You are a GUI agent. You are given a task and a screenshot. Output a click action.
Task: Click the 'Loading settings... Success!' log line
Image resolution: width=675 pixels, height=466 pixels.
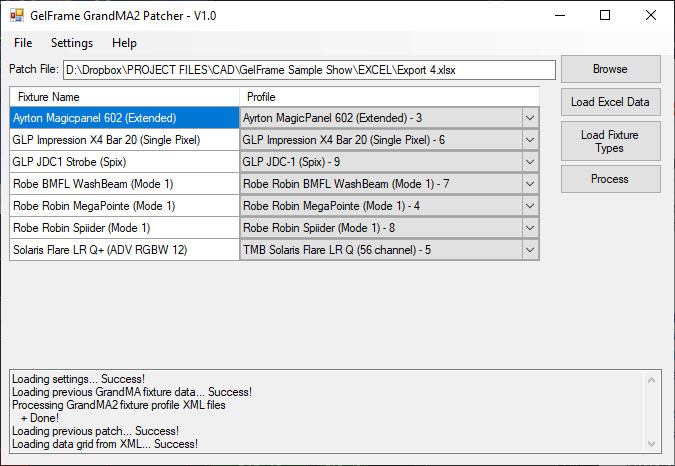coord(78,379)
